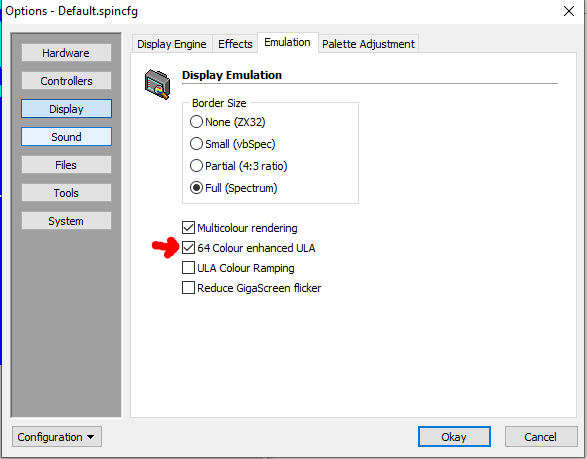Viewport: 587px width, 459px height.
Task: Disable Multicolour rendering checkbox
Action: click(x=188, y=228)
